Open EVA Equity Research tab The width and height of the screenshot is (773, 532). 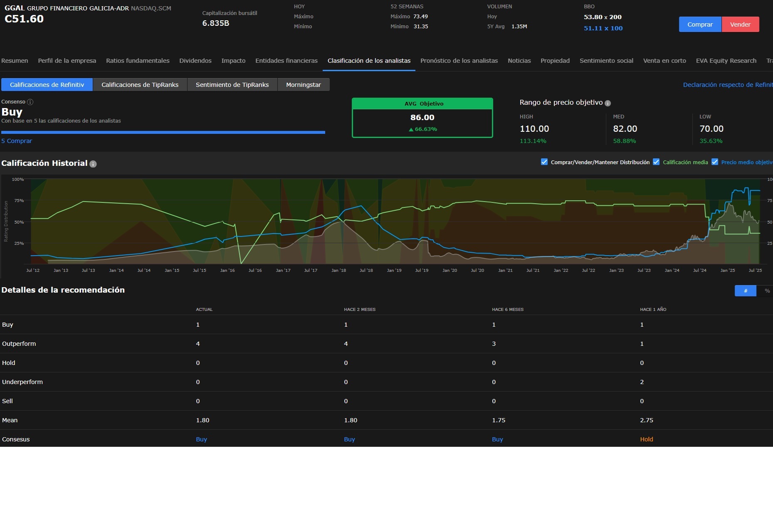tap(726, 61)
